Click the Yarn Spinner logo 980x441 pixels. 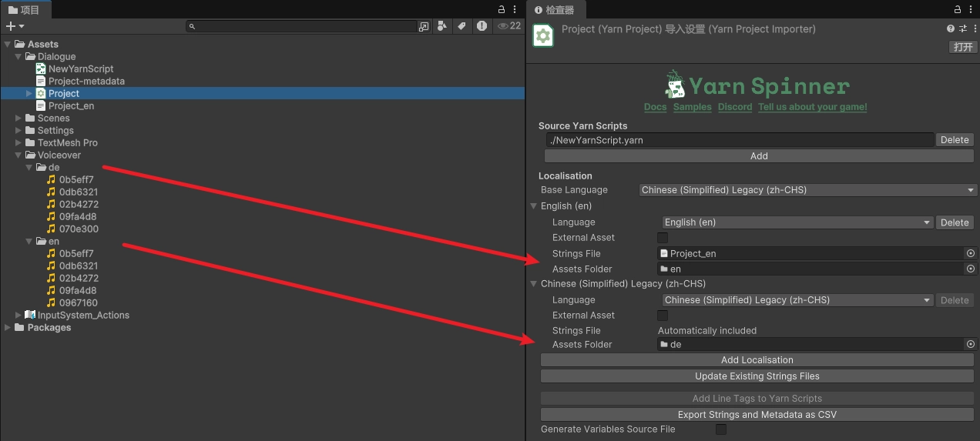(757, 85)
